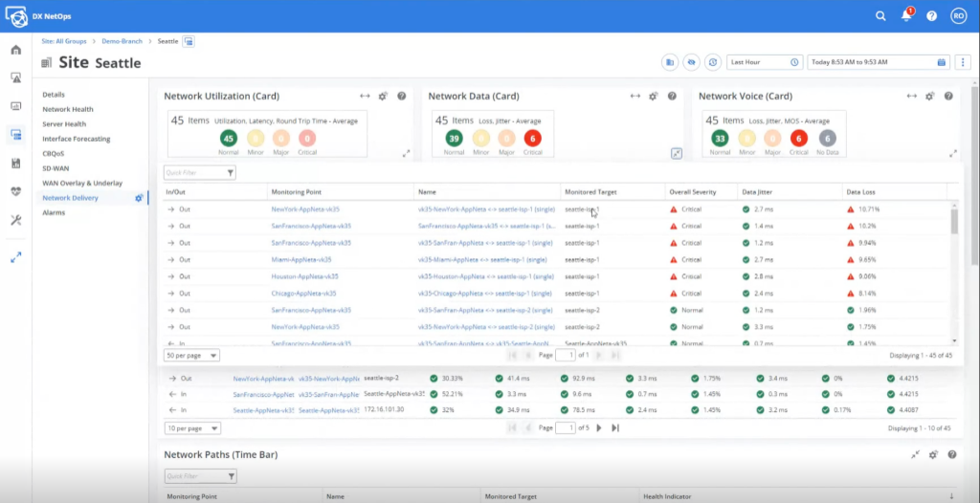Toggle the hidden-eye visibility button in toolbar
This screenshot has height=503, width=980.
[x=692, y=62]
